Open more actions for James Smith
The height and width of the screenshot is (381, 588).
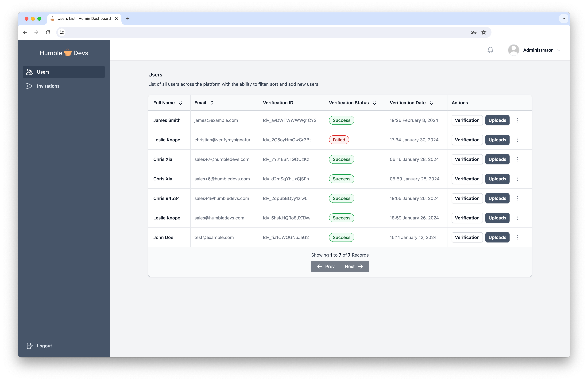pos(518,120)
